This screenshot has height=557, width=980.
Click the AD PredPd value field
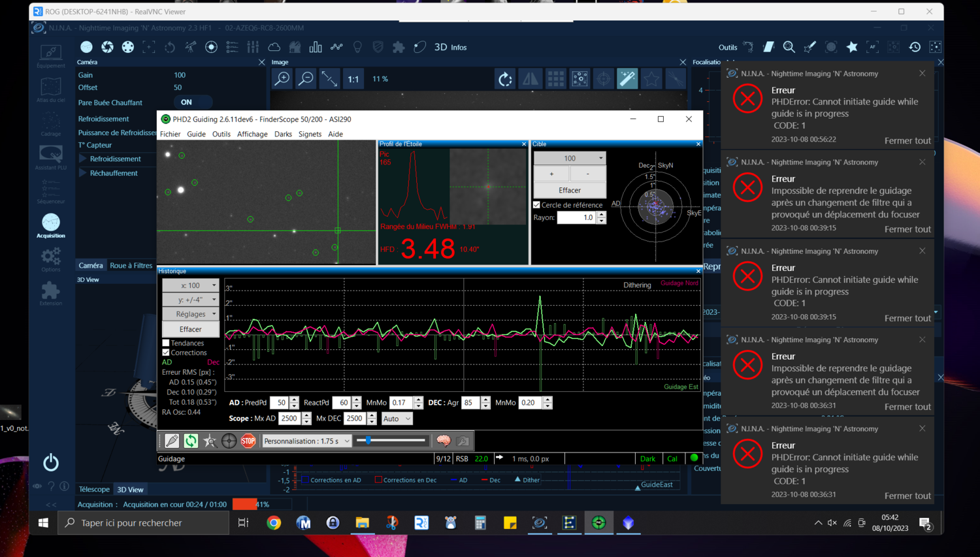280,403
